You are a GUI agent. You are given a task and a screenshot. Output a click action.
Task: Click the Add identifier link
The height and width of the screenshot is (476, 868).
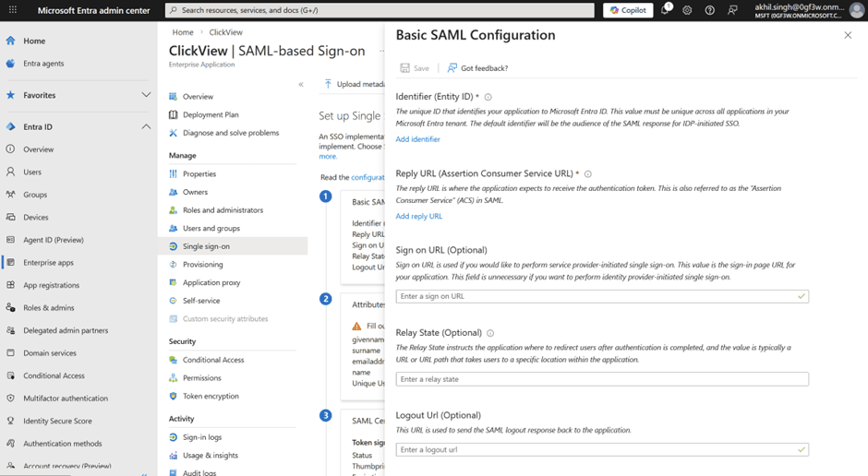pos(418,139)
